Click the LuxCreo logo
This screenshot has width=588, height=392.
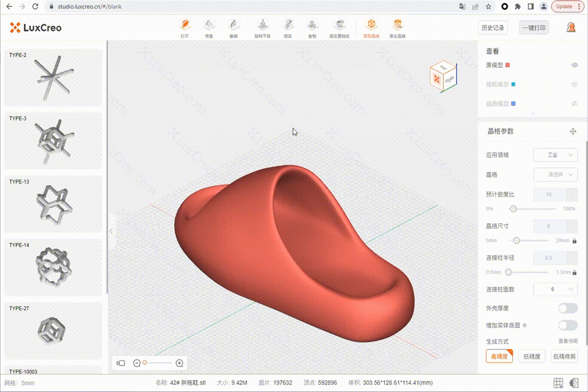35,28
